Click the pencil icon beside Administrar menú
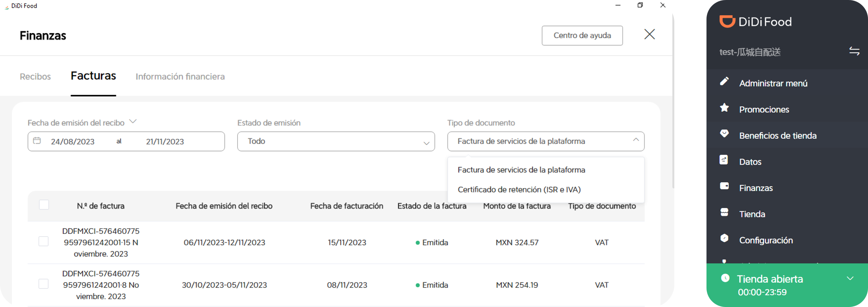Image resolution: width=868 pixels, height=307 pixels. 724,81
